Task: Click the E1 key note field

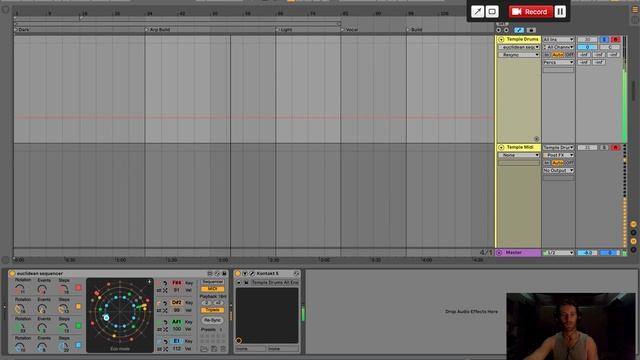Action: coord(176,341)
